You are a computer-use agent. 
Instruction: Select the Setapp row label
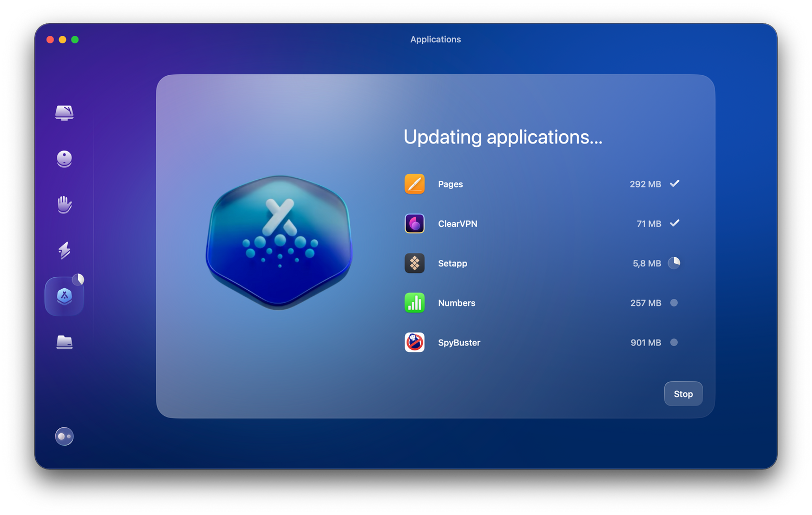[453, 263]
